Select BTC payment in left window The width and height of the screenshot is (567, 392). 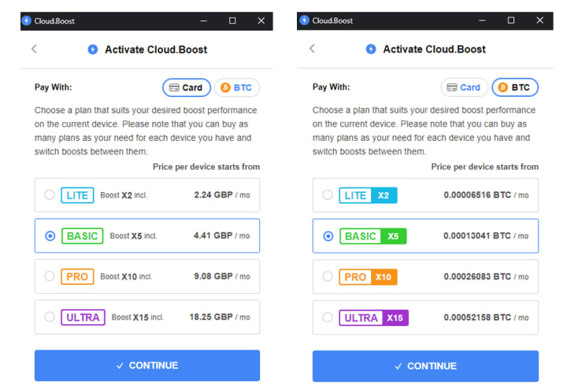point(237,87)
